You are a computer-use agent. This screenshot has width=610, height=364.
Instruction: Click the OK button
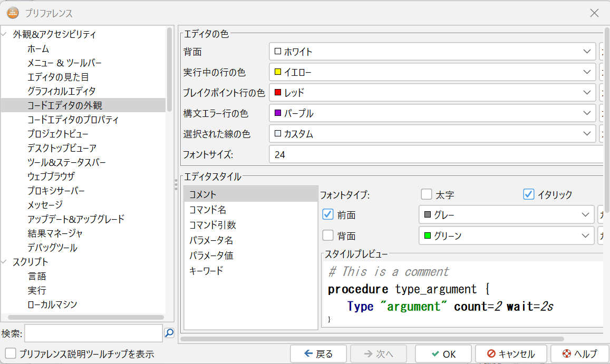[443, 353]
